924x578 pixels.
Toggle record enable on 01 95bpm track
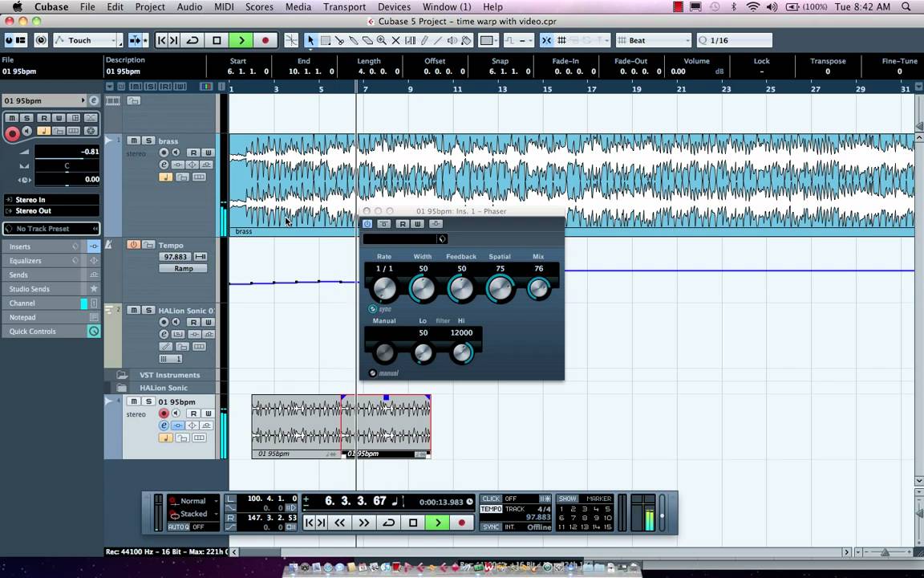click(164, 413)
